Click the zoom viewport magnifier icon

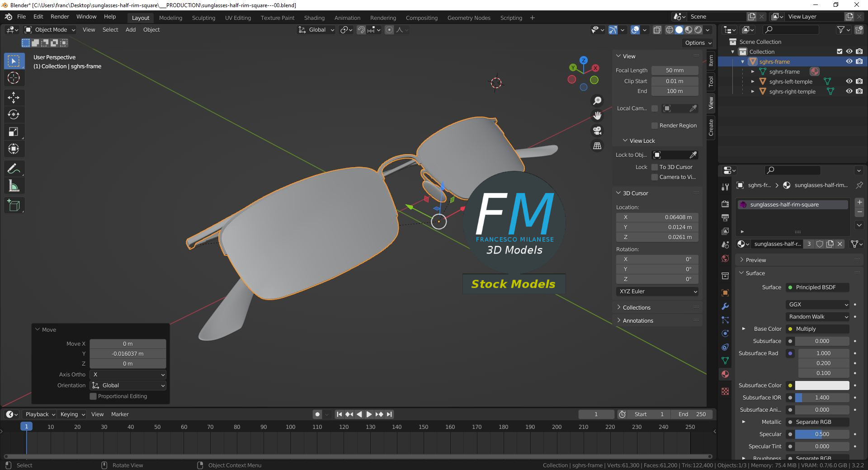point(597,101)
